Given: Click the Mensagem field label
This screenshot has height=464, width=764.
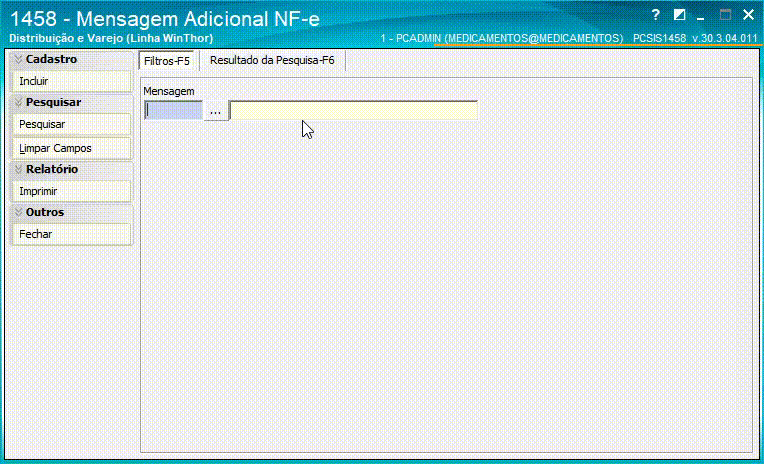Looking at the screenshot, I should (x=169, y=91).
